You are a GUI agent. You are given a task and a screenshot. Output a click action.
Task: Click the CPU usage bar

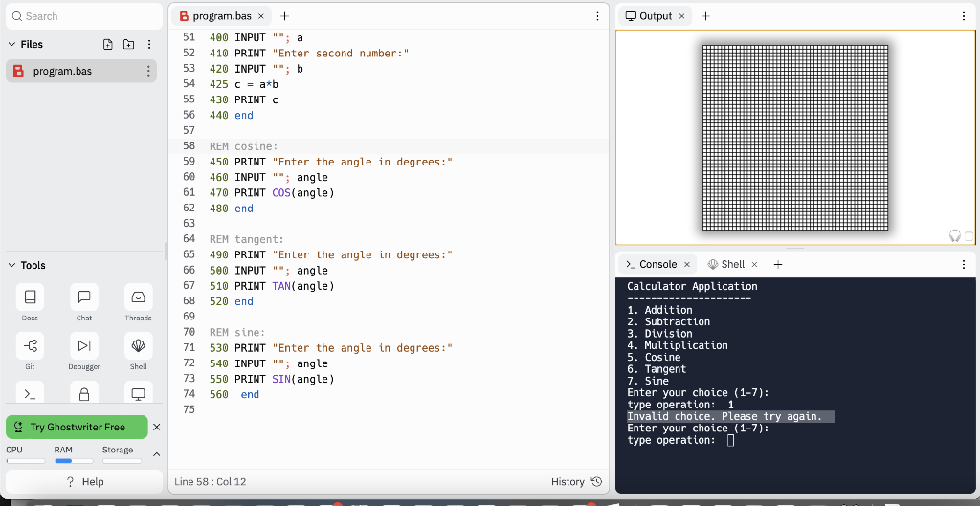click(26, 461)
